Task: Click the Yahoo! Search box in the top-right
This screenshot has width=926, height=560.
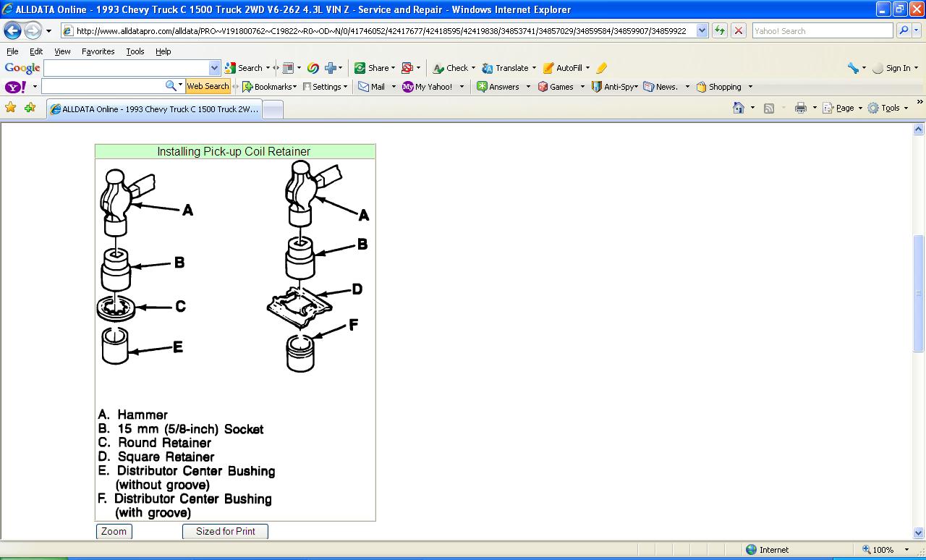Action: 823,31
